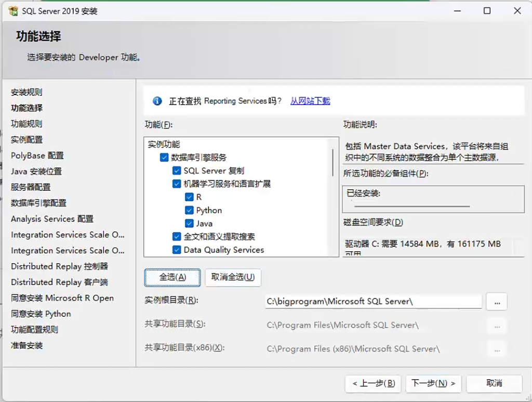Select Java 安装位置 step in sidebar
The image size is (532, 402).
[36, 171]
